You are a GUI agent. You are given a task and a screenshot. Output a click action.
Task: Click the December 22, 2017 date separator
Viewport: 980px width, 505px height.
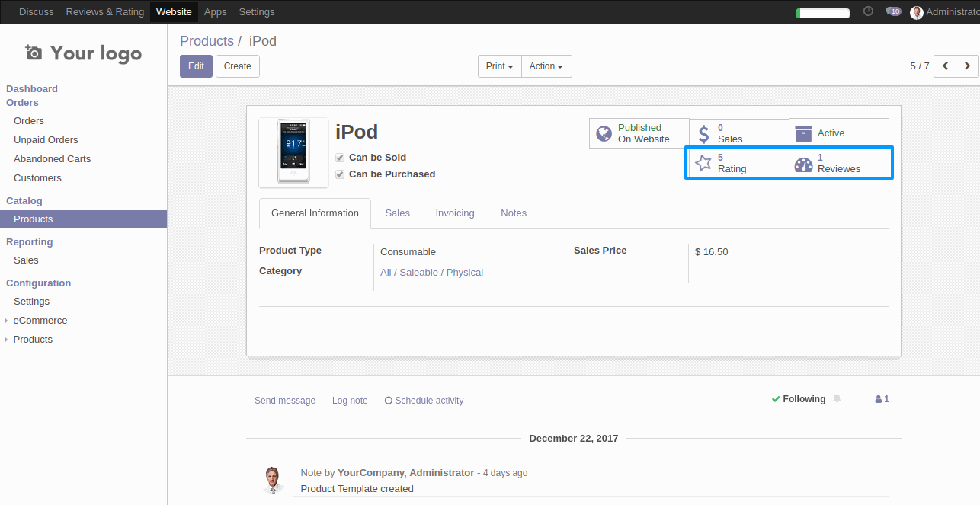[x=574, y=439]
